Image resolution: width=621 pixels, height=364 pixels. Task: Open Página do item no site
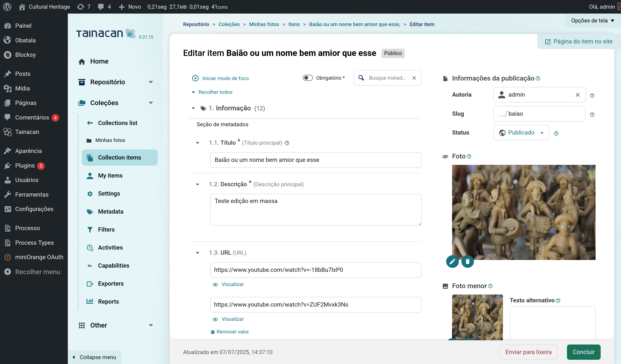tap(578, 41)
